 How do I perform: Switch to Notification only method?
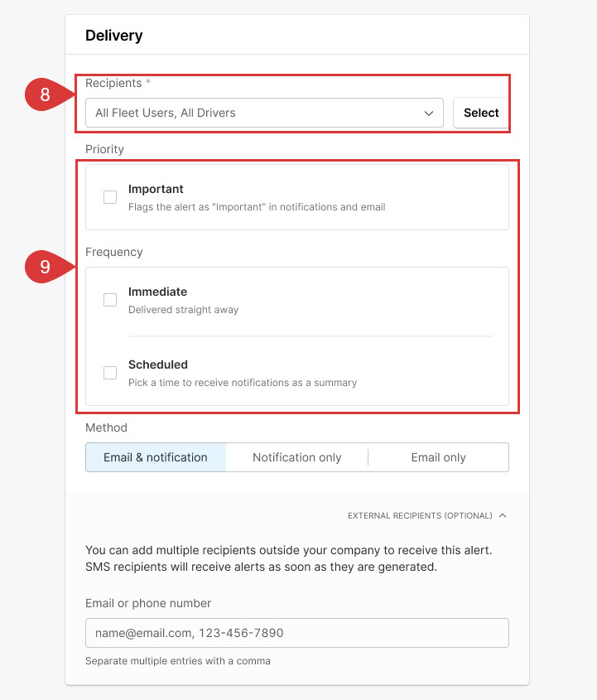[x=296, y=457]
